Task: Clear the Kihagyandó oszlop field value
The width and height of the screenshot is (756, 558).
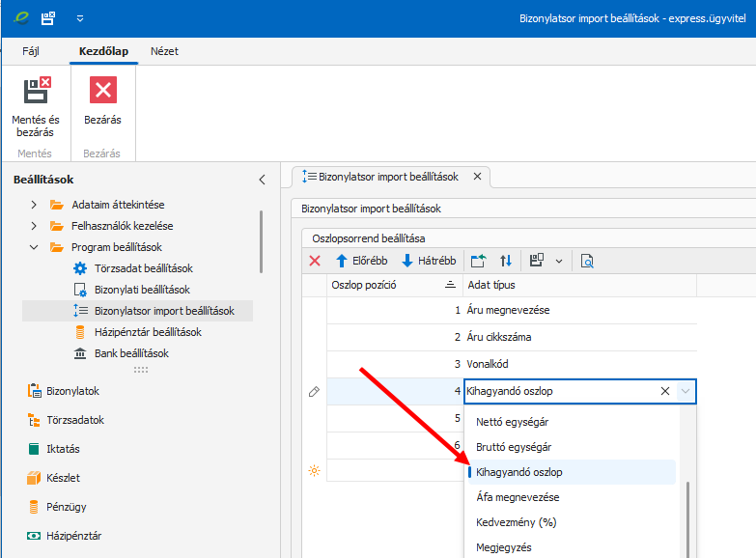Action: point(664,391)
